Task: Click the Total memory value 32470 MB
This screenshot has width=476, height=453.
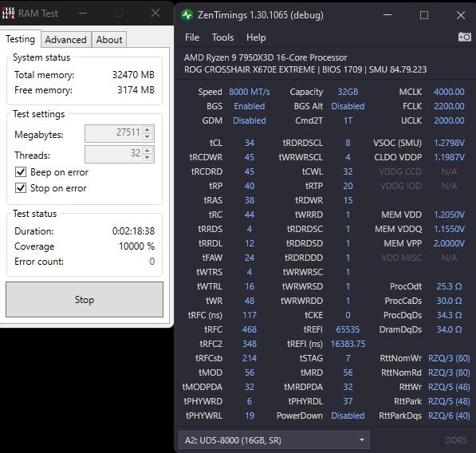Action: pos(133,74)
